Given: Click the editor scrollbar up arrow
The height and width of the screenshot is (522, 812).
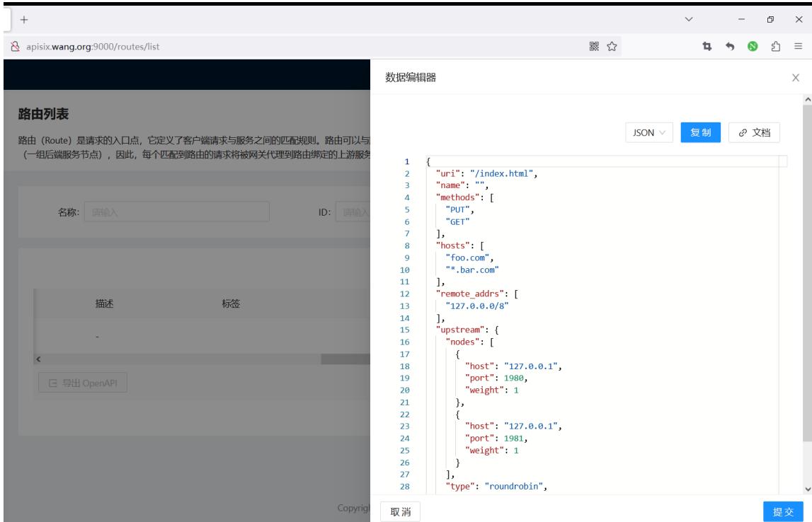Looking at the screenshot, I should pyautogui.click(x=807, y=99).
